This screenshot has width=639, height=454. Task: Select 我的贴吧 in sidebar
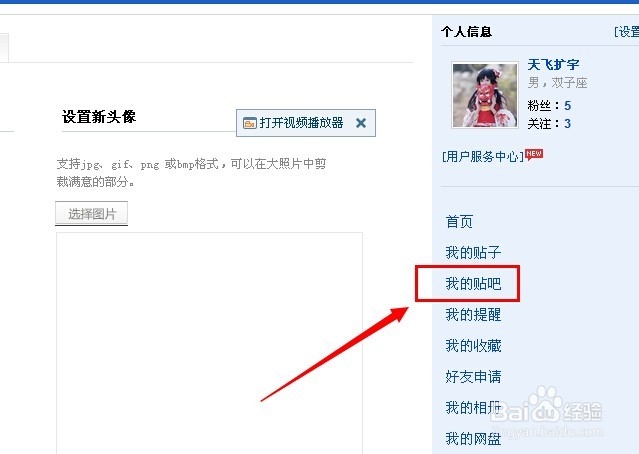click(473, 284)
